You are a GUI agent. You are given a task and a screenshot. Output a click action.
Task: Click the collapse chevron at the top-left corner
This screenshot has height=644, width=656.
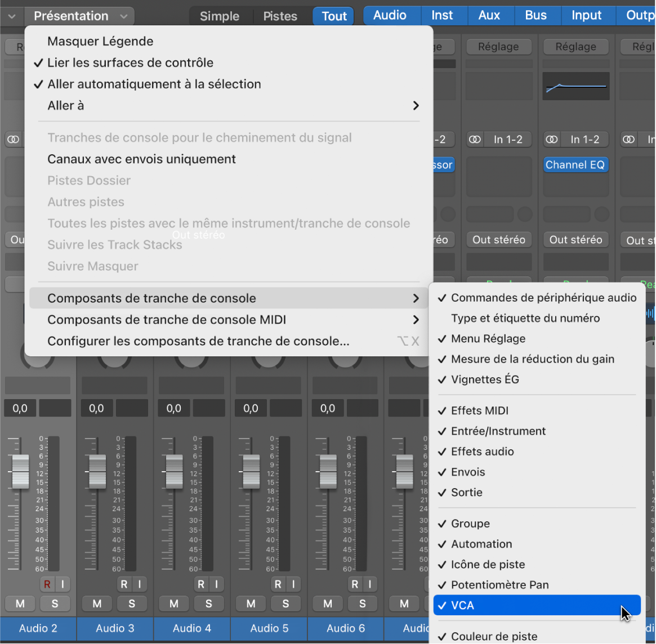11,15
